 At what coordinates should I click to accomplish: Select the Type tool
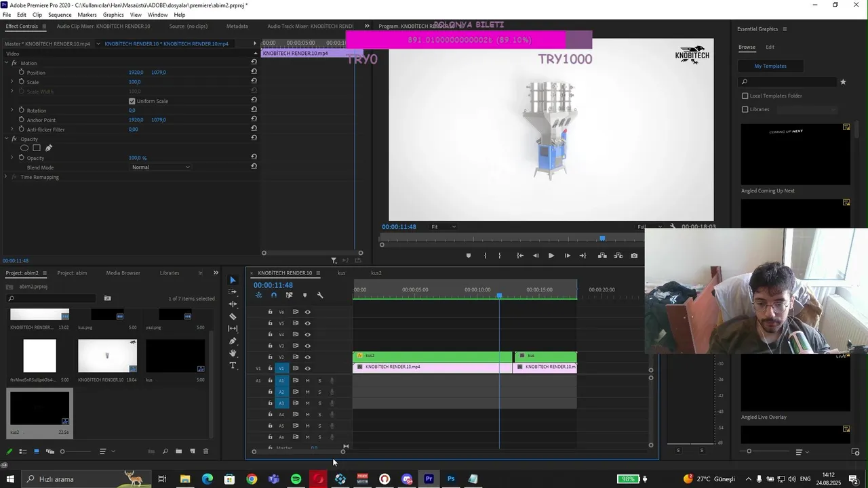point(233,365)
